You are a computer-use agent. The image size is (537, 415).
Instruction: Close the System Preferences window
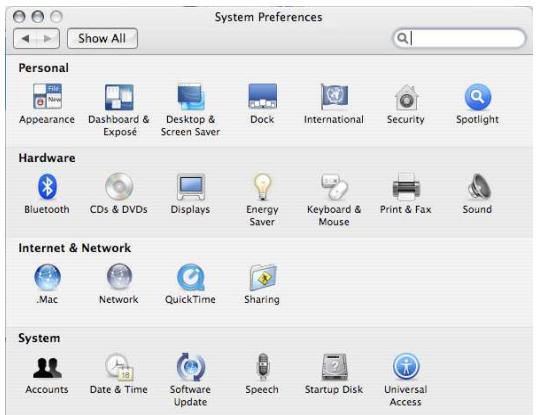[19, 16]
